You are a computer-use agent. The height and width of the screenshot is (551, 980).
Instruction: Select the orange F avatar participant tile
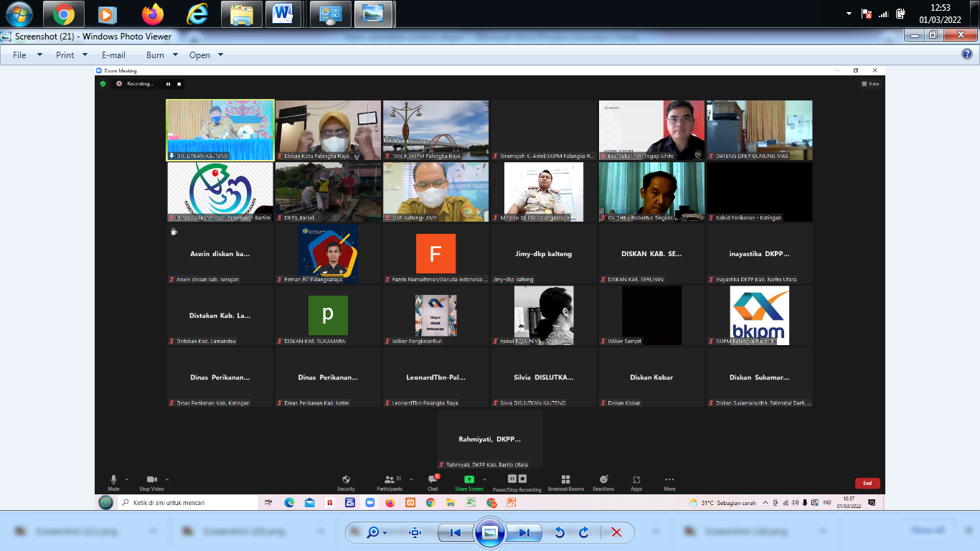click(x=436, y=253)
